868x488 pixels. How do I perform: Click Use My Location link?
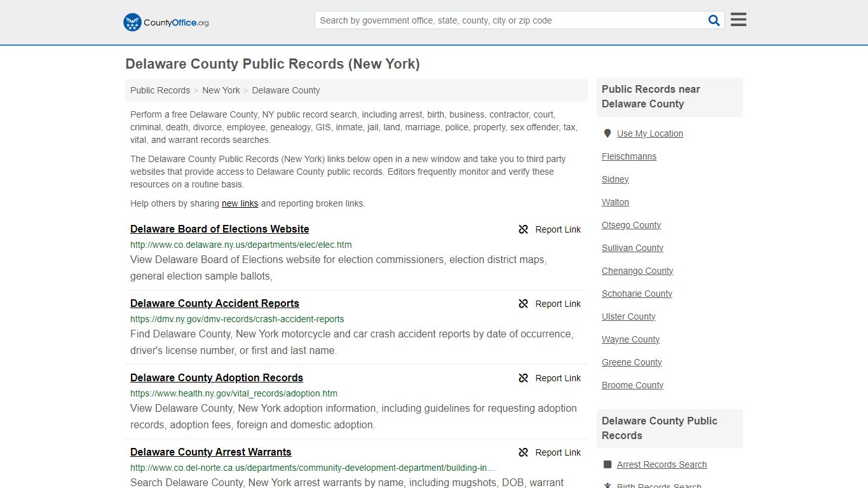coord(650,133)
